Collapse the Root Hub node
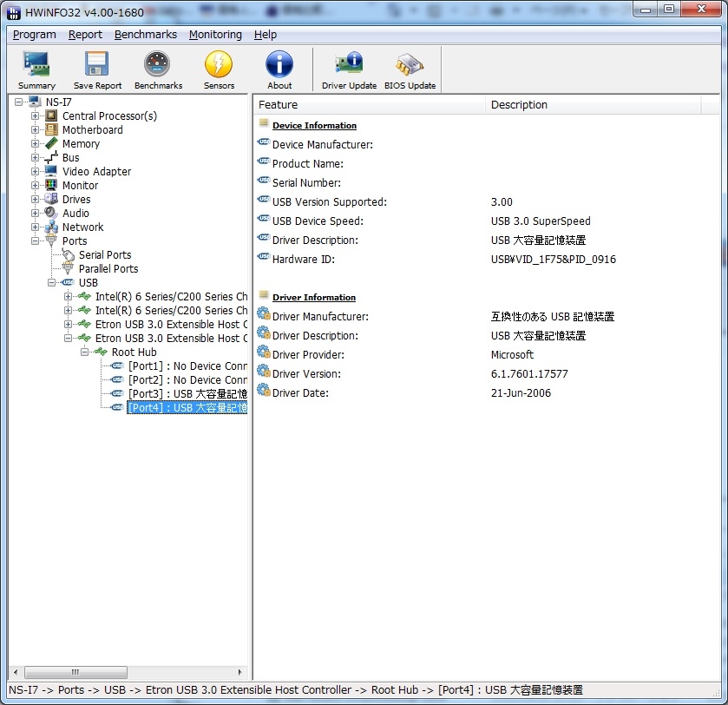This screenshot has height=705, width=728. tap(85, 352)
